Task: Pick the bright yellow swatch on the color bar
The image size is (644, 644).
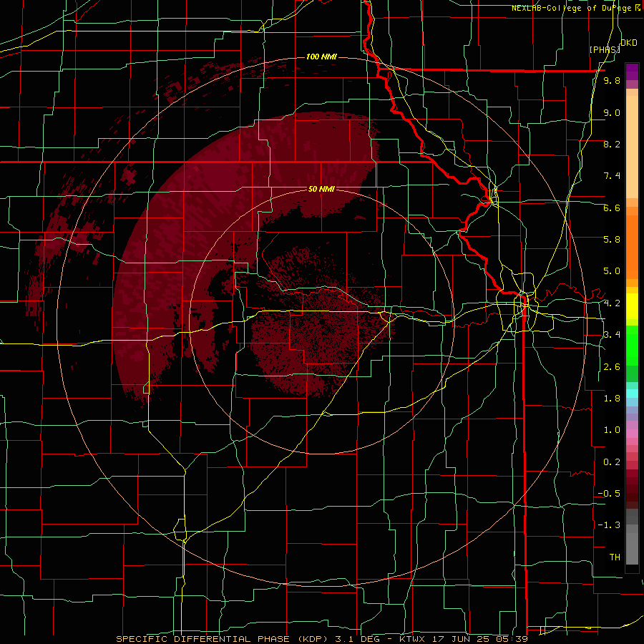Action: coord(632,306)
